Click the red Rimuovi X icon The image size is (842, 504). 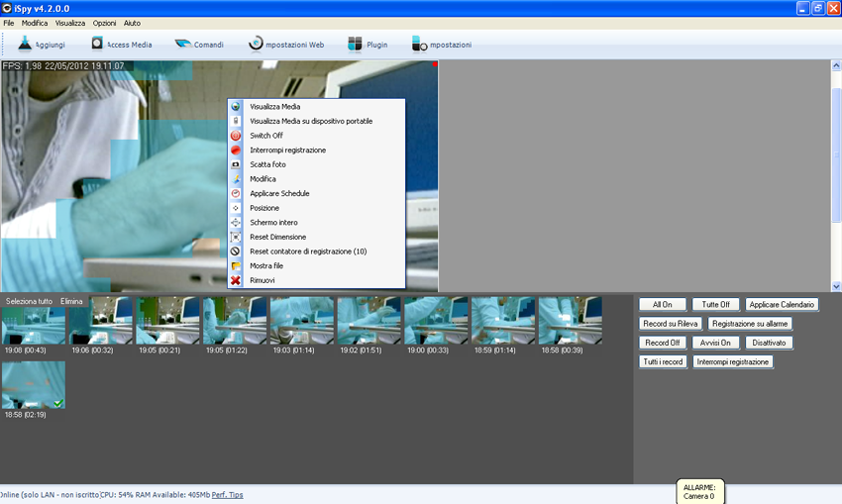click(x=236, y=280)
